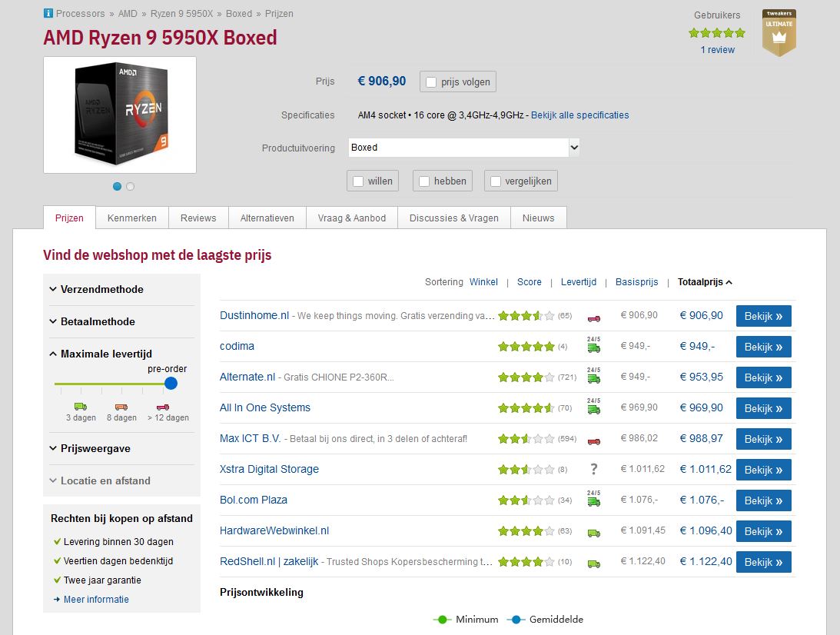Click Max ICT B.V. star rating
The height and width of the screenshot is (635, 840).
[526, 439]
